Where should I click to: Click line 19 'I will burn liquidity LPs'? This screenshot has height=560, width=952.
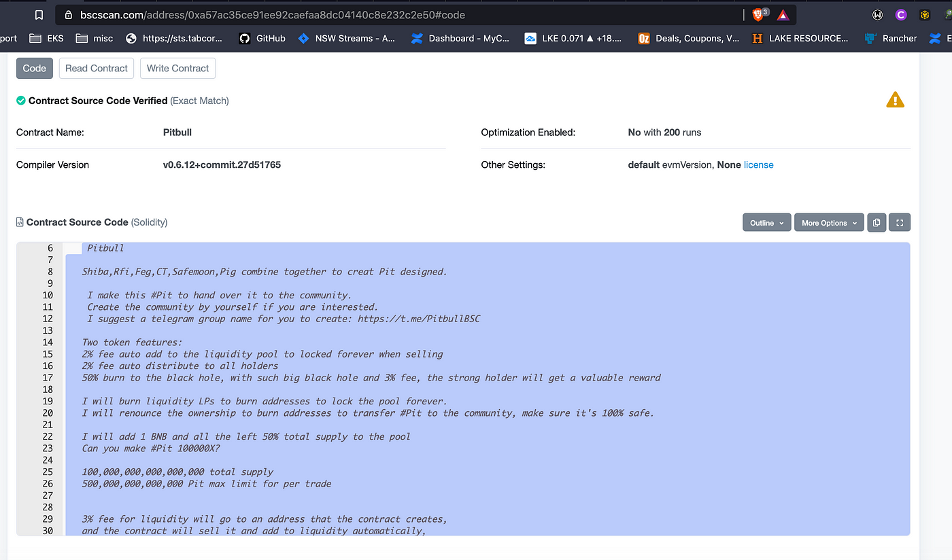(265, 401)
